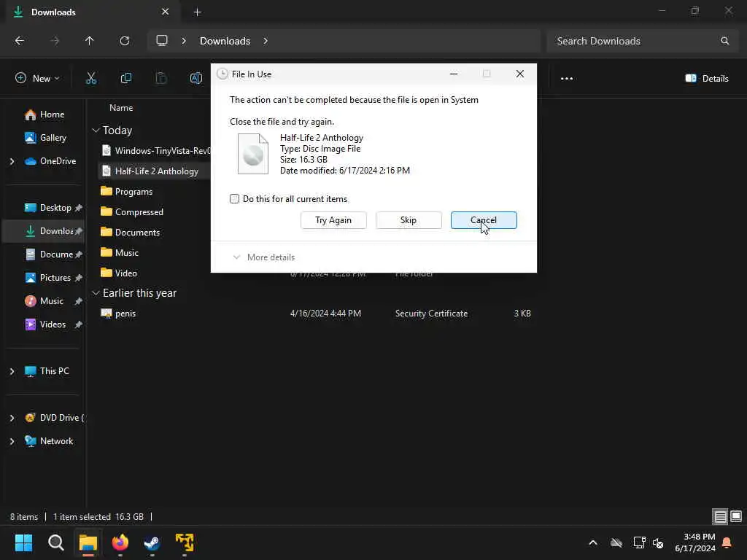
Task: Select the Video folder in file list
Action: (119, 273)
